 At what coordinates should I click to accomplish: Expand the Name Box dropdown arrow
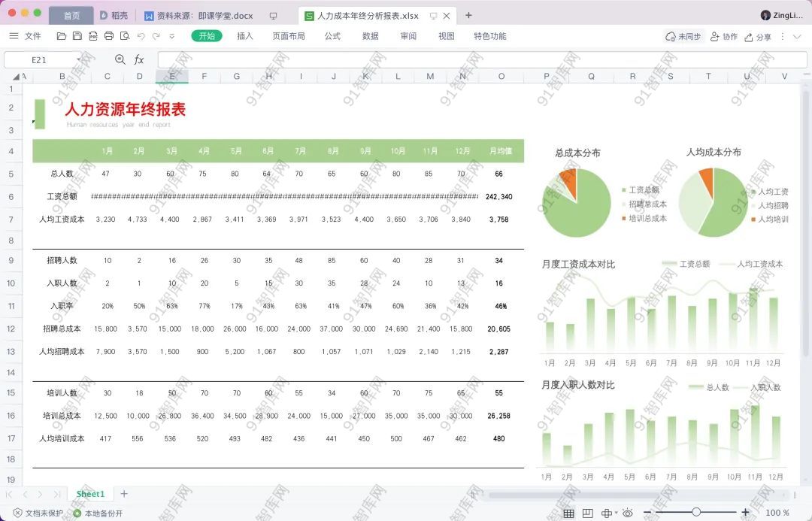coord(78,59)
